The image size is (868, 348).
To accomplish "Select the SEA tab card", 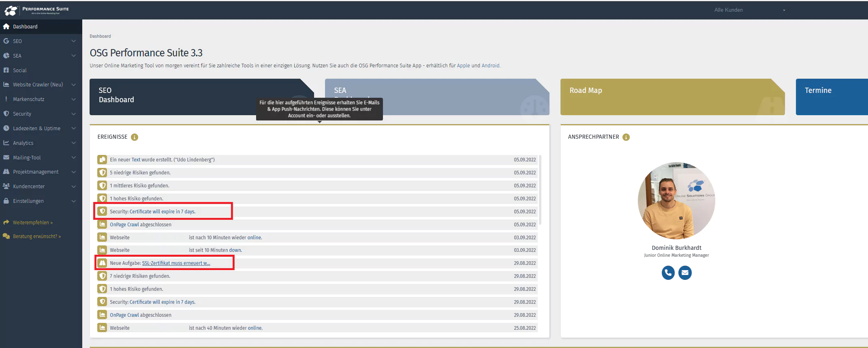I will 437,97.
